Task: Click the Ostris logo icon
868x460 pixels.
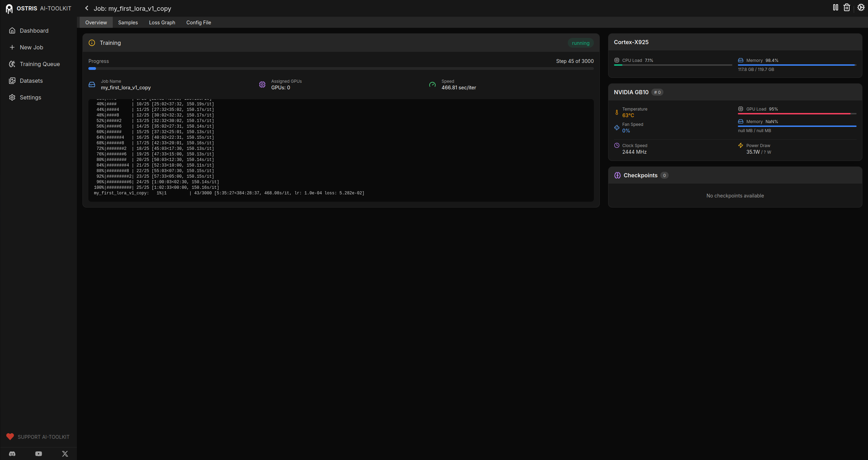Action: [9, 8]
